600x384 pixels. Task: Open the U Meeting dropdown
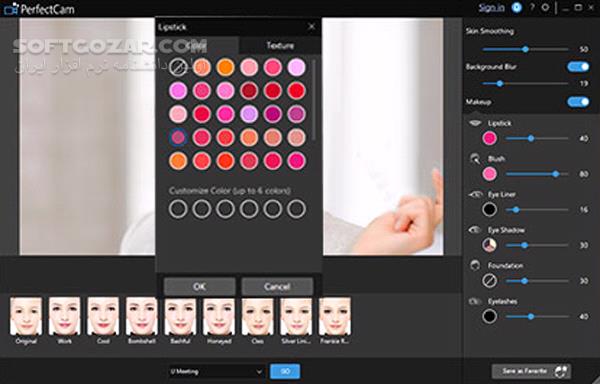coord(216,371)
